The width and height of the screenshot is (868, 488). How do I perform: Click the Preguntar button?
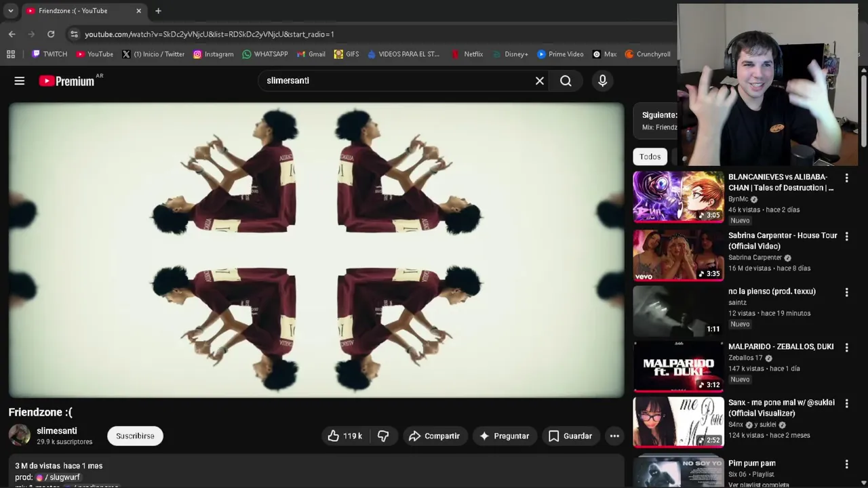coord(504,436)
